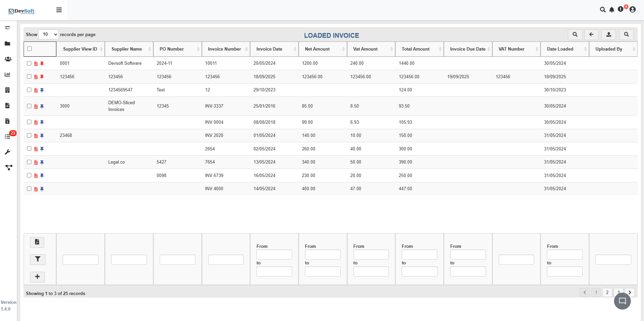Open the Show records per page dropdown
This screenshot has width=644, height=321.
coord(48,34)
